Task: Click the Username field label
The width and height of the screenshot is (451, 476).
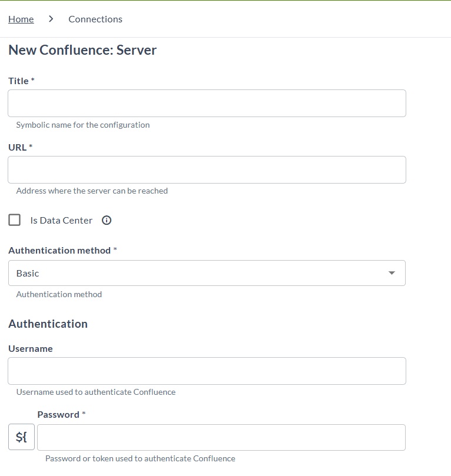Action: [x=31, y=348]
